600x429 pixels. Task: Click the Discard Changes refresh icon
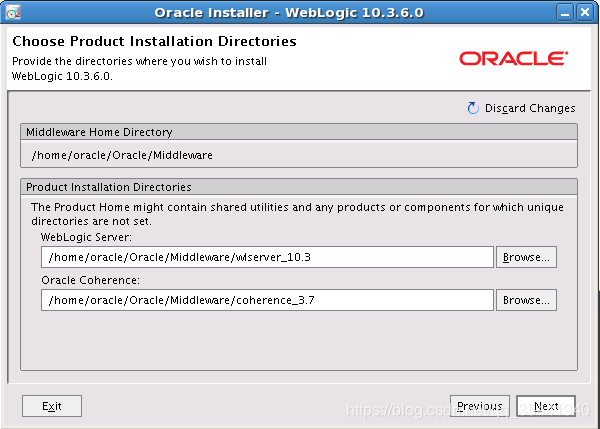pos(473,108)
